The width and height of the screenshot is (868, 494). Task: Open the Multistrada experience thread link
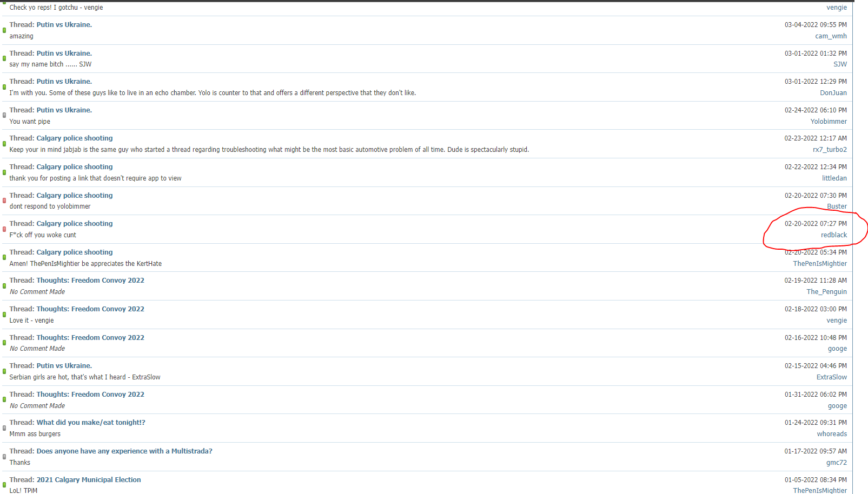coord(124,451)
